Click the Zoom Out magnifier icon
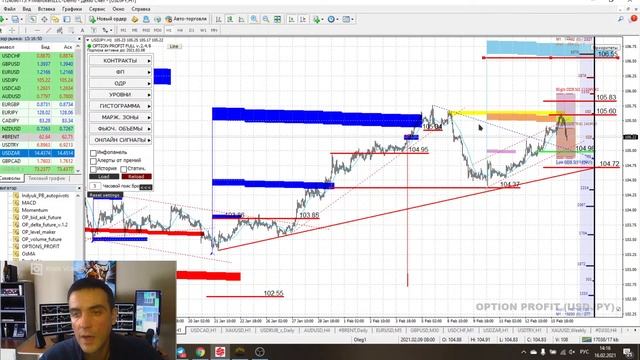Screen dimensions: 640x360 pyautogui.click(x=266, y=19)
